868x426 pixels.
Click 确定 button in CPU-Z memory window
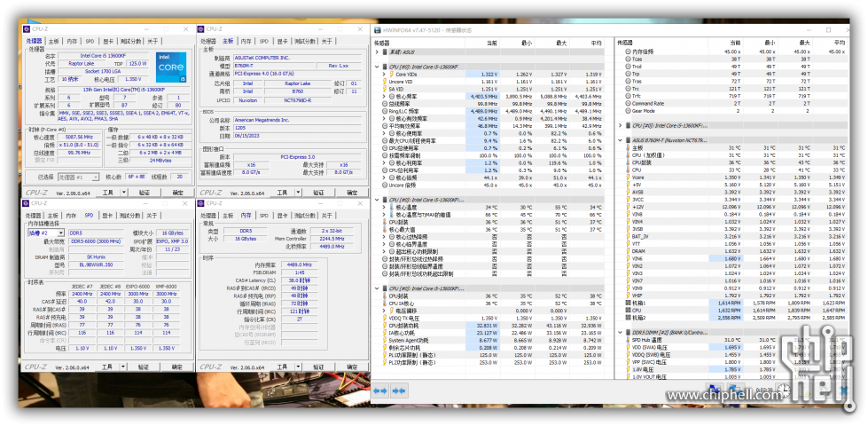coord(352,367)
